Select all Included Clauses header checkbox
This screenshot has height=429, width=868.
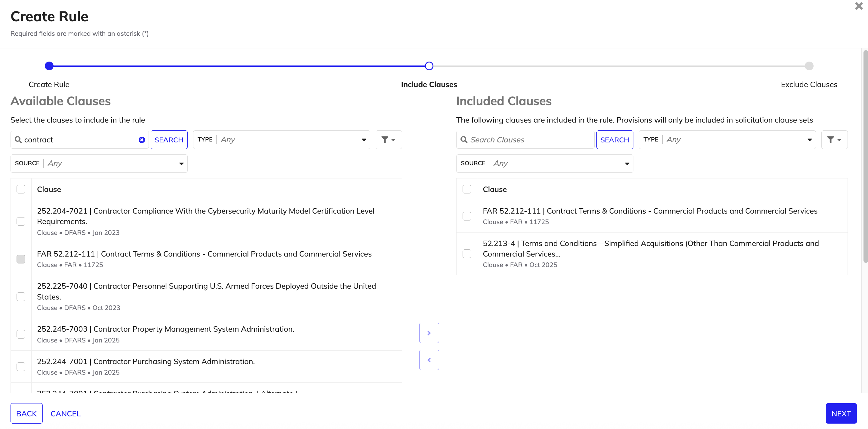coord(467,189)
